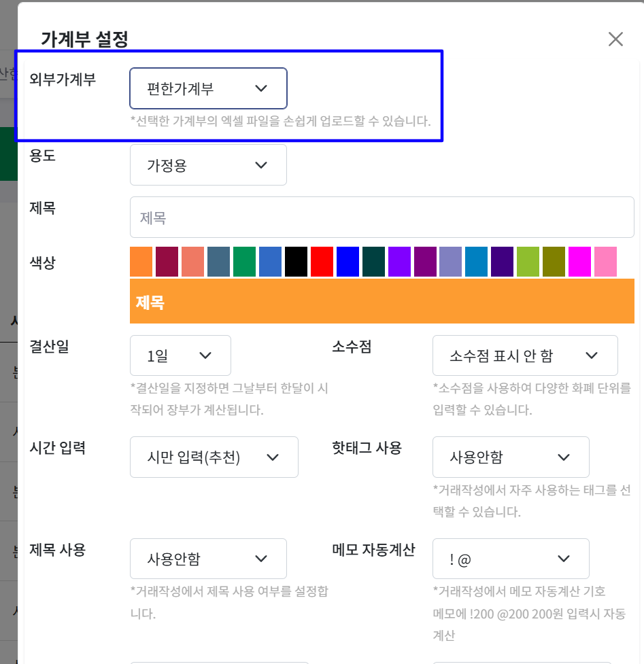Expand the 핫태그 사용 dropdown

(x=510, y=457)
